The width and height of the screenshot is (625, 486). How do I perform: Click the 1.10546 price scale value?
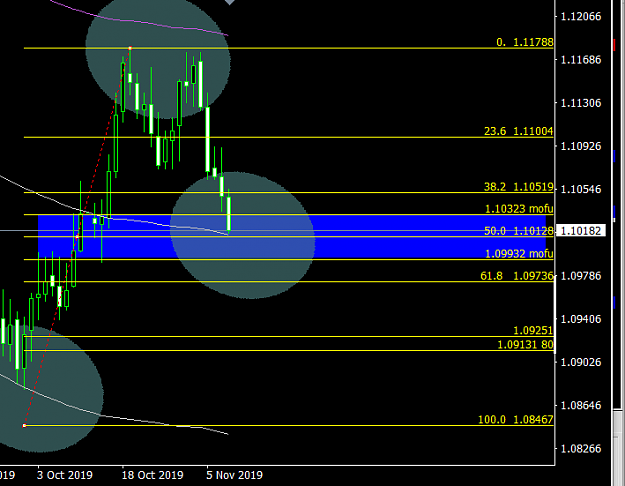[581, 189]
